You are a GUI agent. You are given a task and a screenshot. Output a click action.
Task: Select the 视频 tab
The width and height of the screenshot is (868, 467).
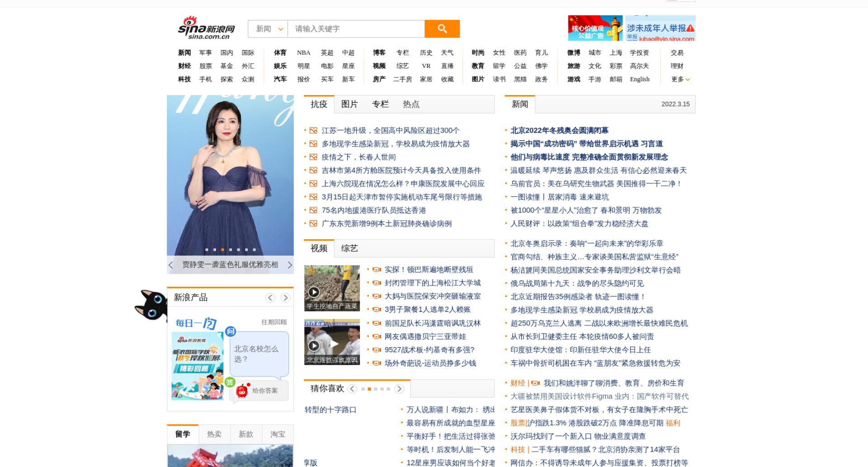point(319,248)
